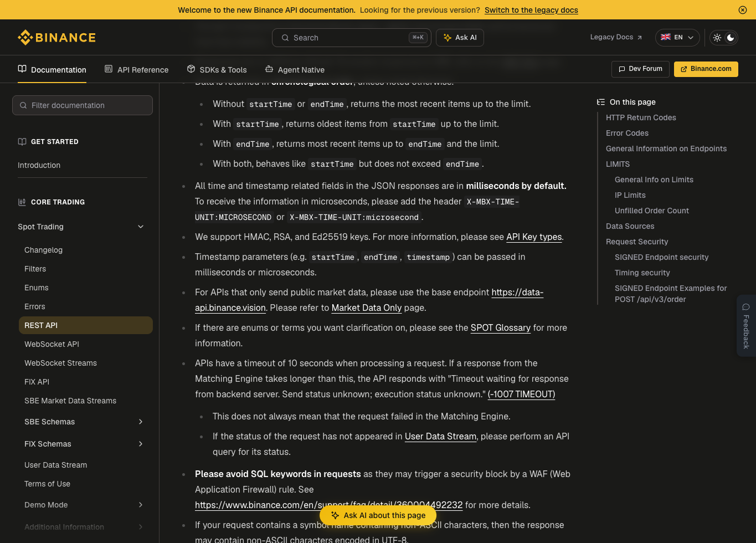Jump to Error Codes section
Image resolution: width=756 pixels, height=543 pixels.
pos(627,133)
